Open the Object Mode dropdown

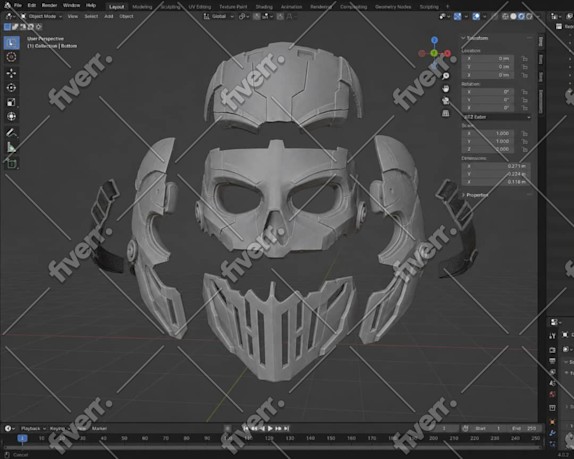click(x=41, y=16)
